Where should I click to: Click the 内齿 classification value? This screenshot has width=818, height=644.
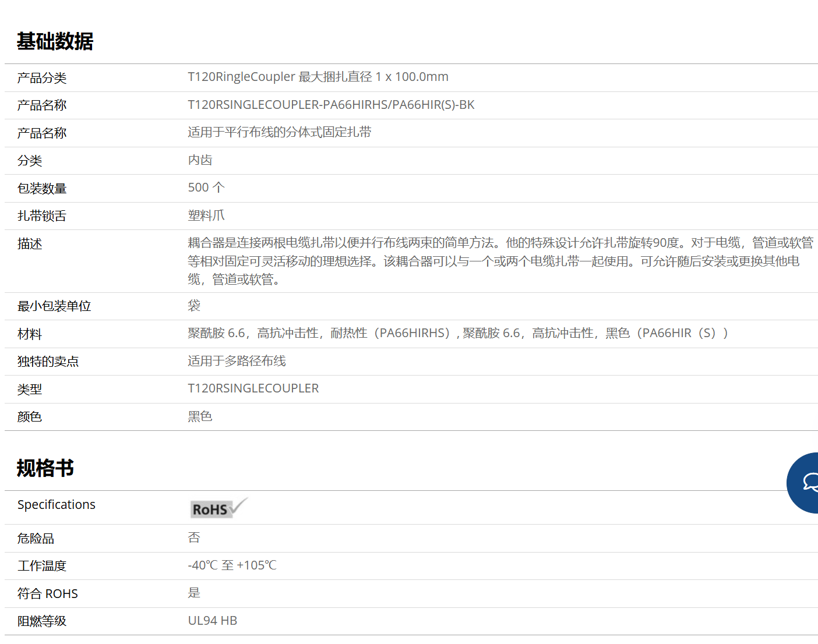[x=200, y=160]
